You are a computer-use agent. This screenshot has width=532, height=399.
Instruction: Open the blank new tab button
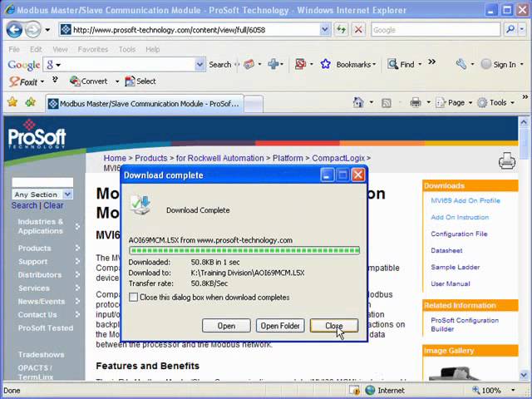[254, 104]
